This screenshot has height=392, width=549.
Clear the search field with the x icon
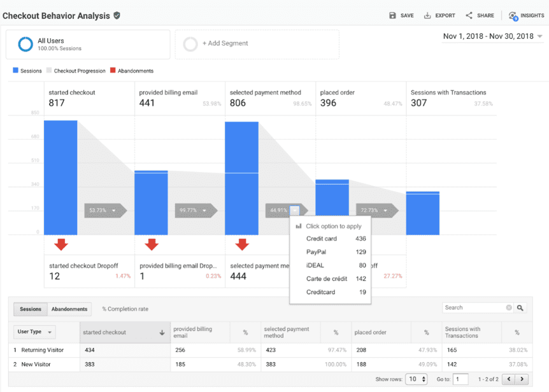pyautogui.click(x=509, y=307)
